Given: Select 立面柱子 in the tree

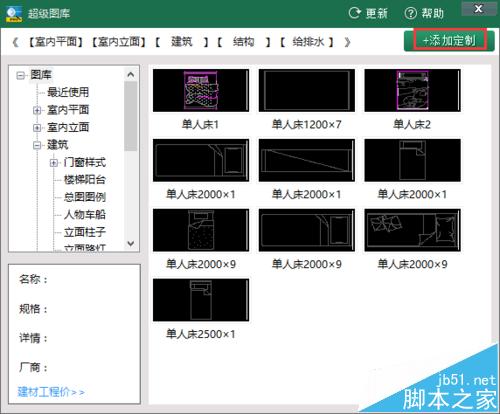Looking at the screenshot, I should coord(85,232).
